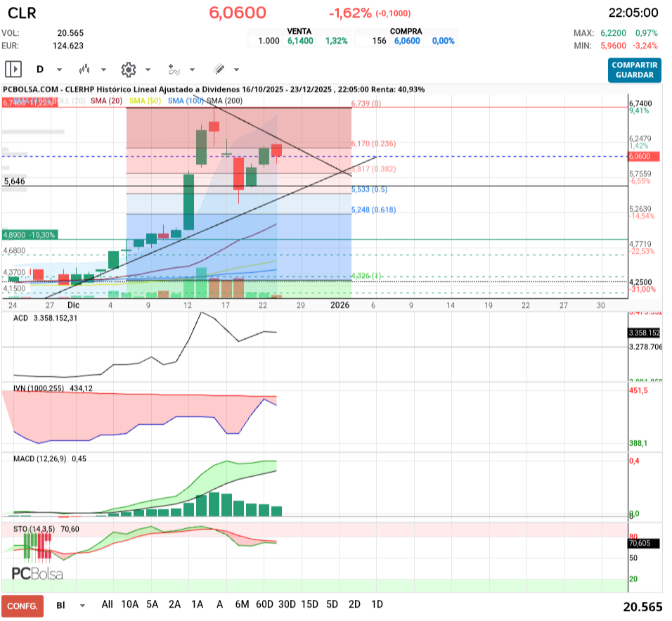
Task: Click the 2026 date axis label
Action: click(340, 305)
